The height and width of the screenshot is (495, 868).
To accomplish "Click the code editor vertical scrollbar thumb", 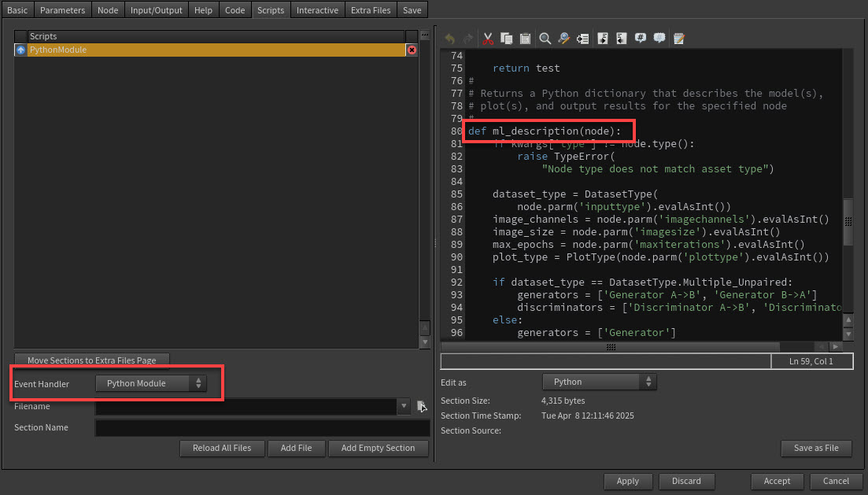I will point(848,221).
